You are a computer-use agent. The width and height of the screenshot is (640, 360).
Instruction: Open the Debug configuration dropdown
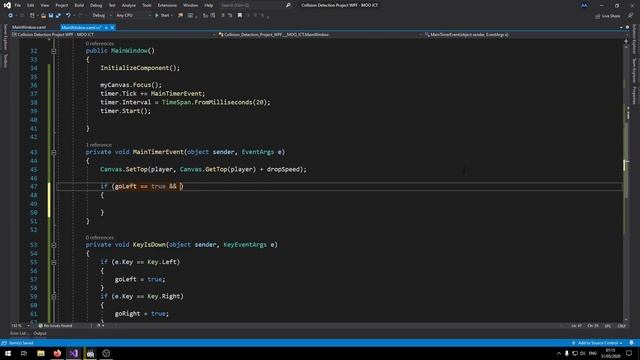[102, 16]
